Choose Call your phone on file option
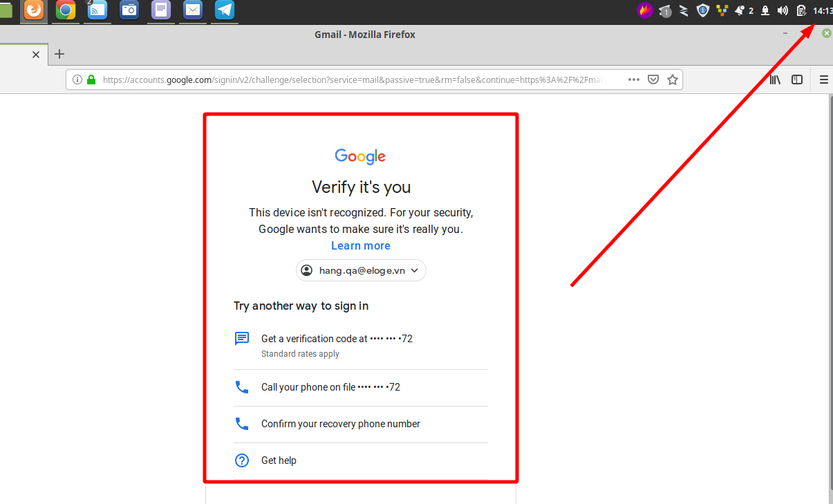 (361, 387)
